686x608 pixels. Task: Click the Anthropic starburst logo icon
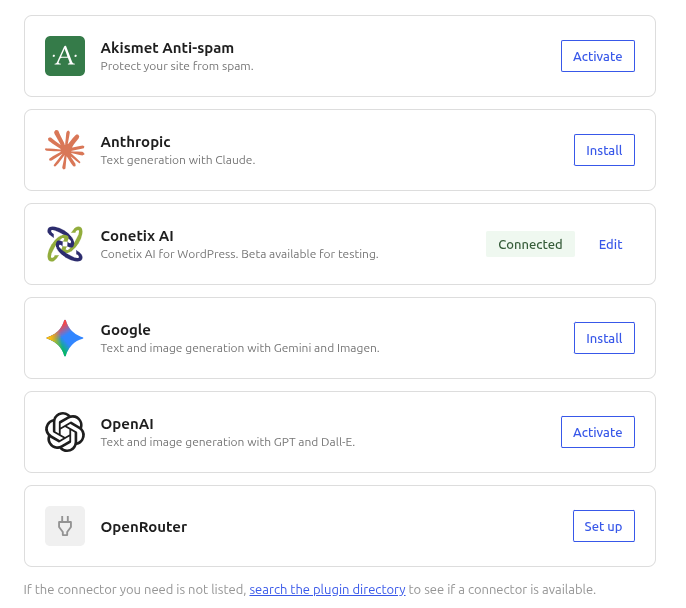(65, 150)
